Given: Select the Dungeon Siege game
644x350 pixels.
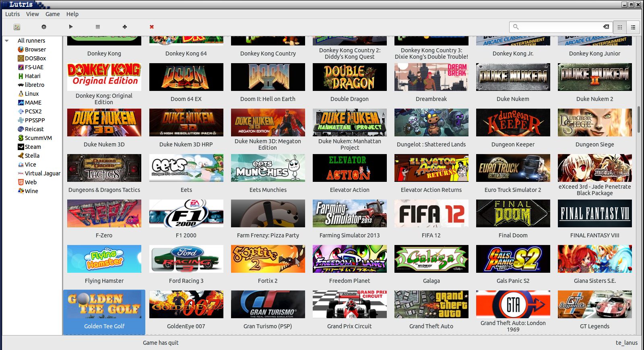Looking at the screenshot, I should (594, 128).
